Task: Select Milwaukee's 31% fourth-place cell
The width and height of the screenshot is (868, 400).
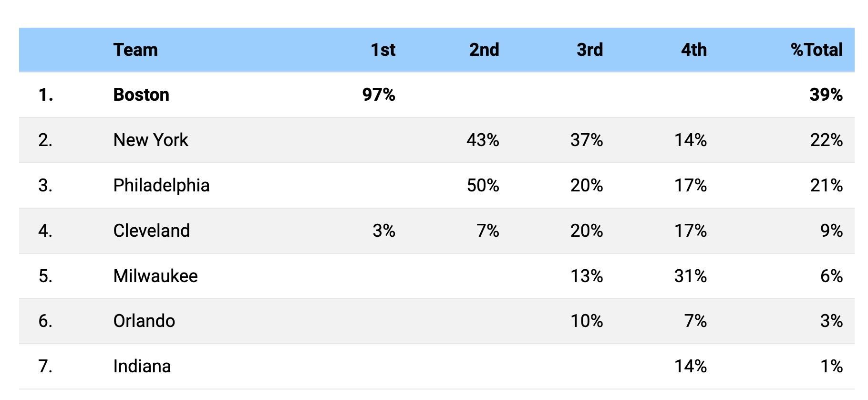Action: click(690, 276)
